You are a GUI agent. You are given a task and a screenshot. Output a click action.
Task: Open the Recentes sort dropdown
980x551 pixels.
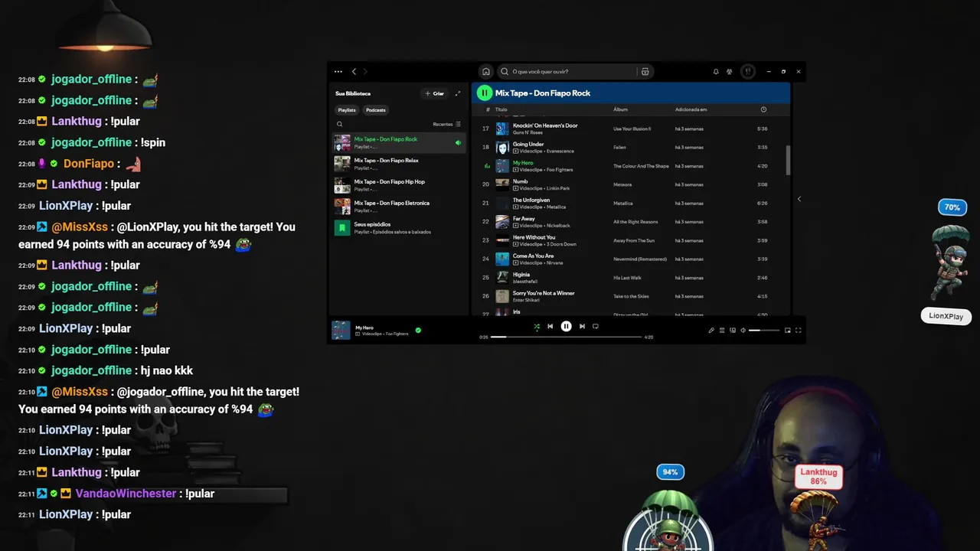point(447,124)
